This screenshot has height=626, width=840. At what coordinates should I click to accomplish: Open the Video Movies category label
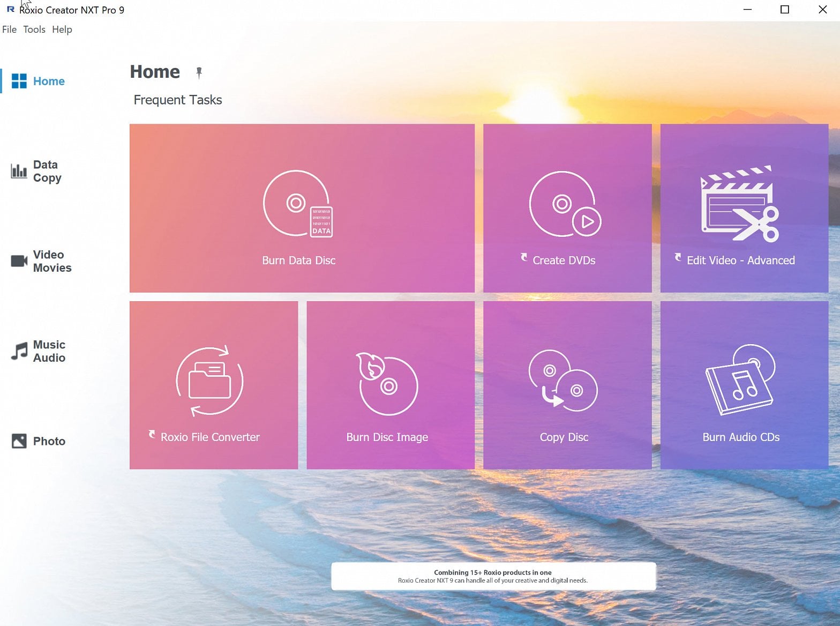click(52, 261)
